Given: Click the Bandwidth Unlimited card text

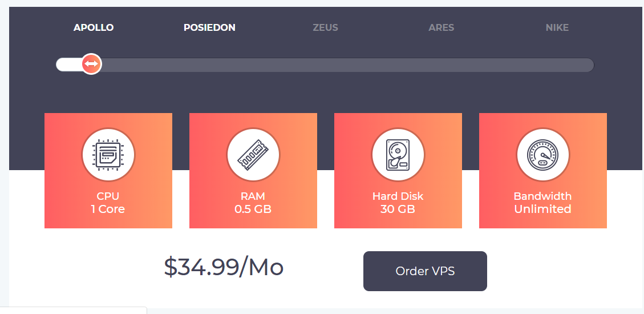Looking at the screenshot, I should (x=542, y=203).
